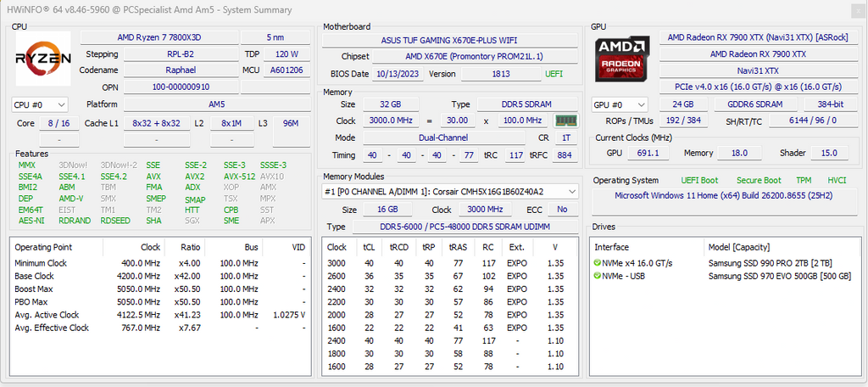Viewport: 868px width, 387px height.
Task: Click the OPN value 100-000000910
Action: (180, 87)
